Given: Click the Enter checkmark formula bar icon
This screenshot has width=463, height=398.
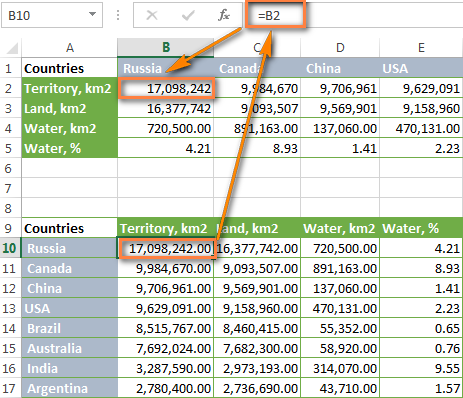Looking at the screenshot, I should [x=188, y=15].
